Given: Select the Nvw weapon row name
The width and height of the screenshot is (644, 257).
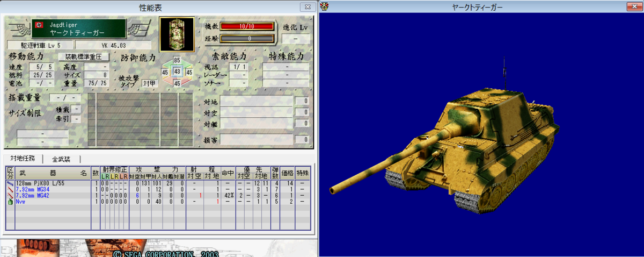Looking at the screenshot, I should pos(20,202).
